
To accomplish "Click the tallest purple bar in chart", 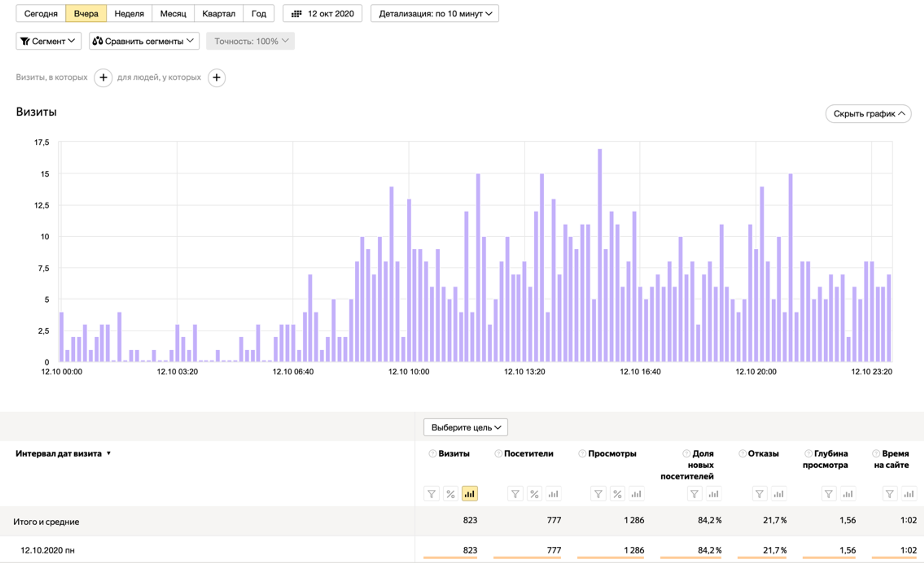I will (600, 255).
